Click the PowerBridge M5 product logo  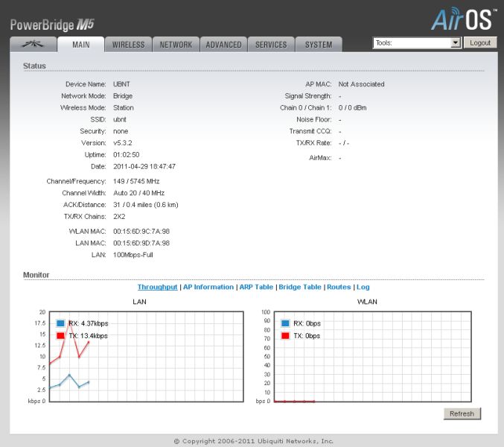click(52, 25)
